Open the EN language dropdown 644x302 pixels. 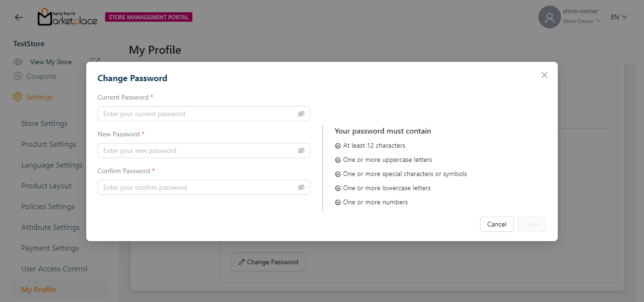click(x=619, y=17)
